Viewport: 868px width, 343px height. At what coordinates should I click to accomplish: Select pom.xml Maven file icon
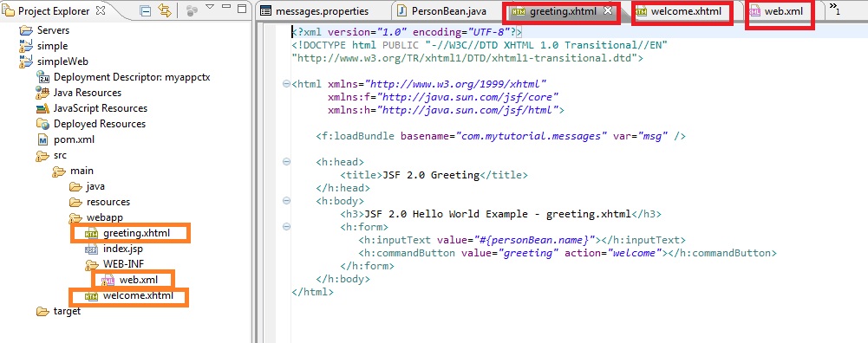coord(42,139)
